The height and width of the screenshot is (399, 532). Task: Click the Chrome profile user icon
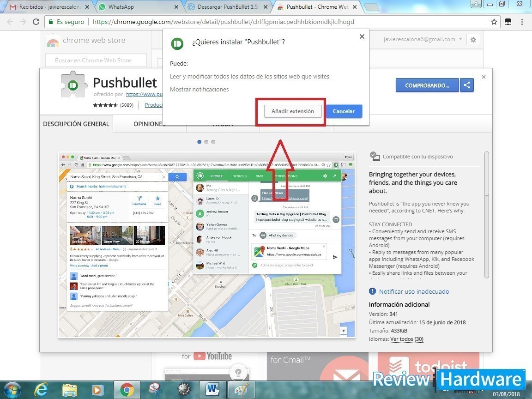476,4
